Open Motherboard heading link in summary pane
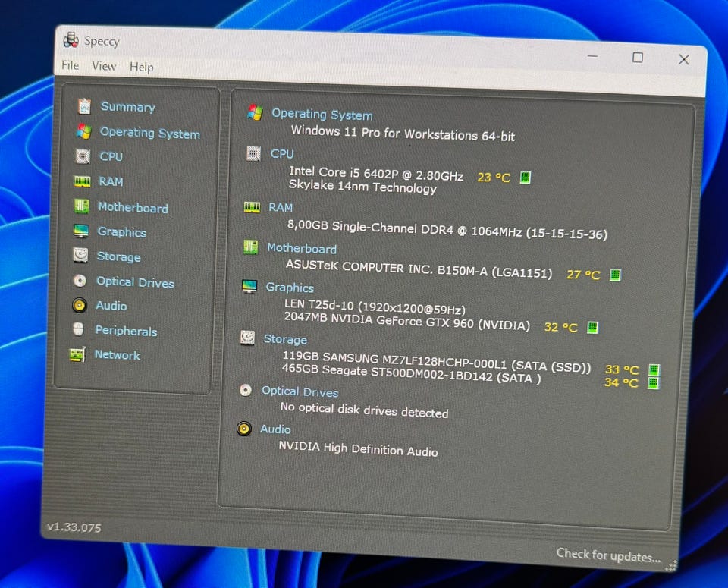This screenshot has height=588, width=728. 302,249
